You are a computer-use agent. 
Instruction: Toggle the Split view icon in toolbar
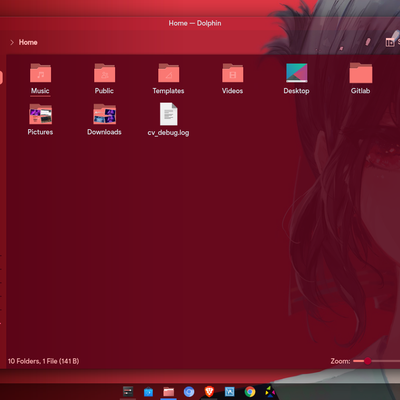pyautogui.click(x=390, y=42)
